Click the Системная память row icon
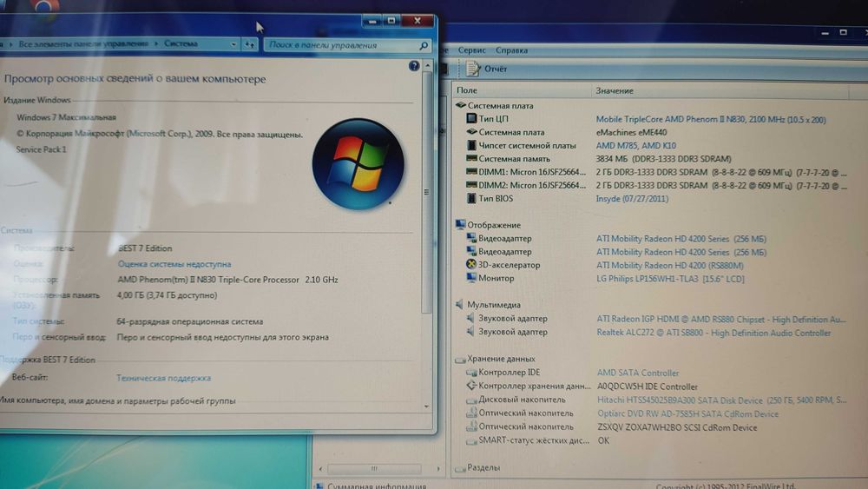868x489 pixels. coord(471,158)
